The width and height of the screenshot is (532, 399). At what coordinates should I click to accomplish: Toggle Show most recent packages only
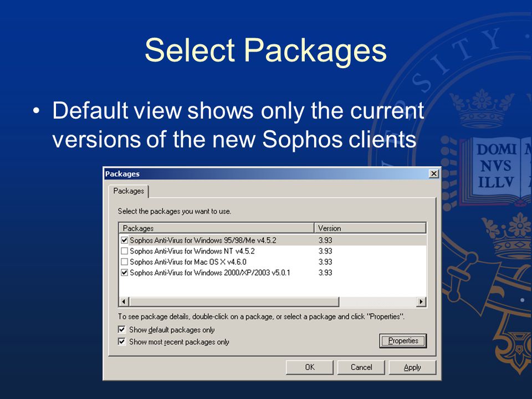[x=122, y=342]
